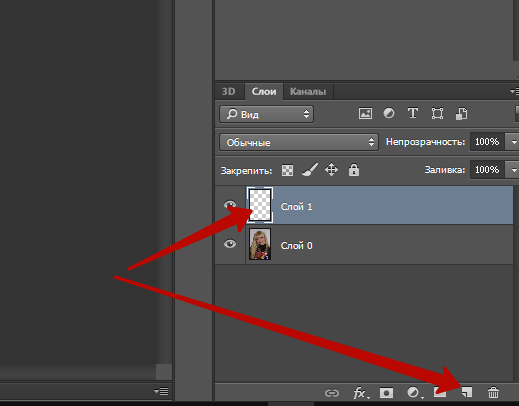Expand Непрозрачность opacity slider arrow
519x406 pixels.
513,142
